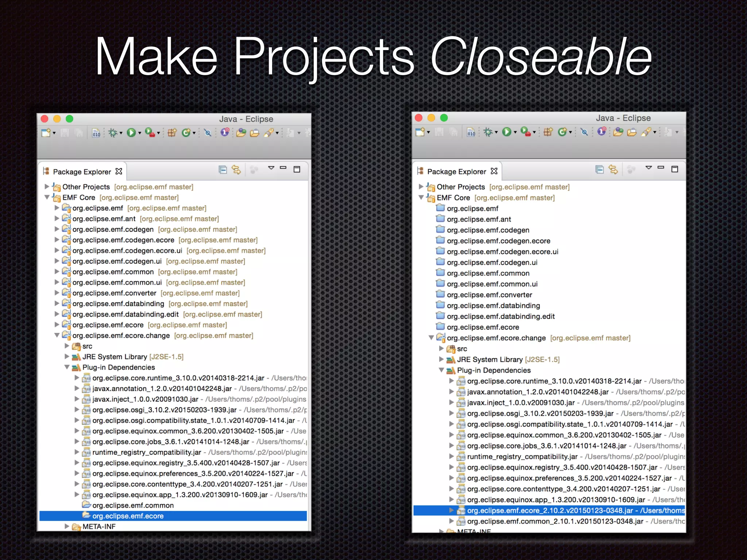This screenshot has width=747, height=560.
Task: Select closed project org.eclipse.emf.converter in right window
Action: [489, 295]
